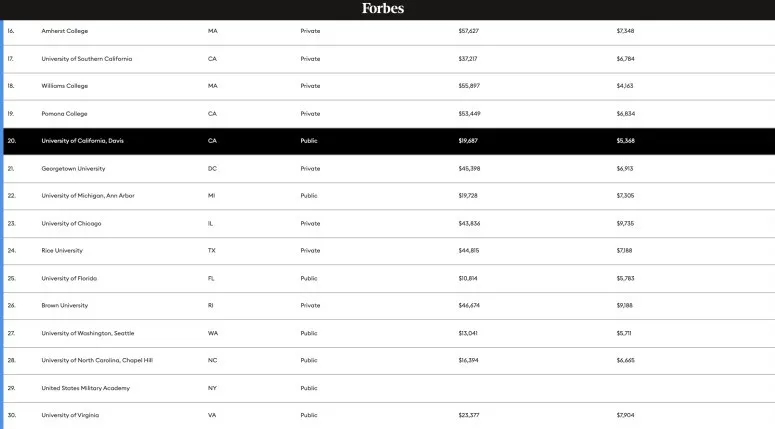Viewport: 775px width, 429px height.
Task: Open United States Military Academy entry
Action: (85, 387)
